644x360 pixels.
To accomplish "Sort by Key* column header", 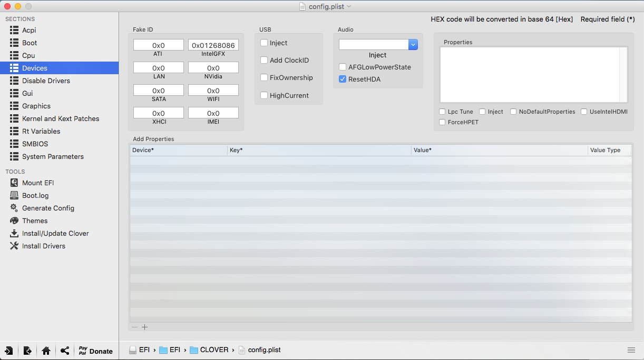I will pos(319,150).
